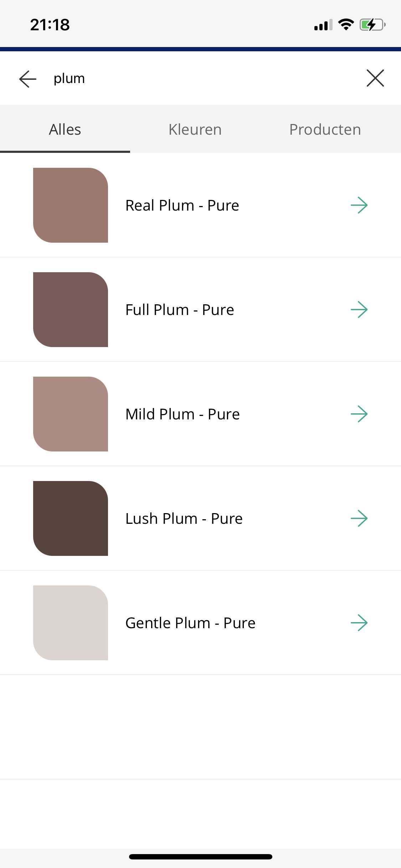Screen dimensions: 401x868
Task: Select the Full Plum color swatch
Action: click(x=71, y=310)
